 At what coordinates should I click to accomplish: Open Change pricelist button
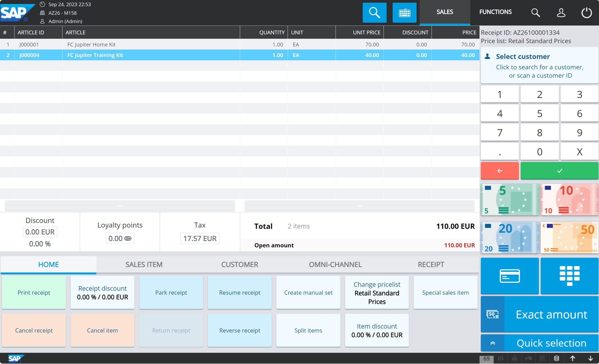377,293
